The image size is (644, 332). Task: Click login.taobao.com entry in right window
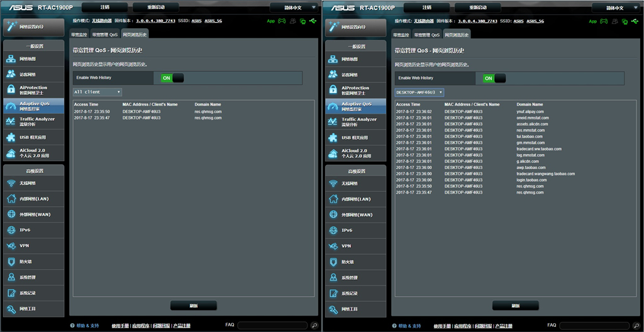pyautogui.click(x=531, y=180)
